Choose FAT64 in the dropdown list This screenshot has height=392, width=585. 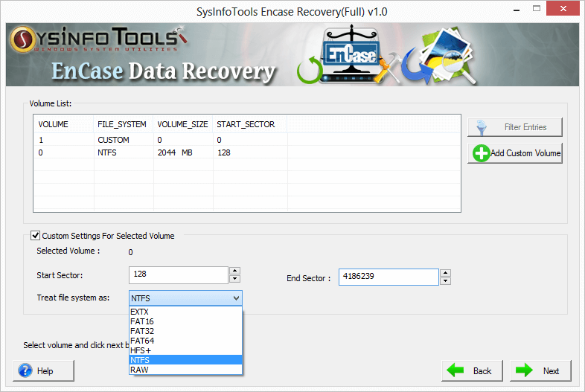click(185, 341)
